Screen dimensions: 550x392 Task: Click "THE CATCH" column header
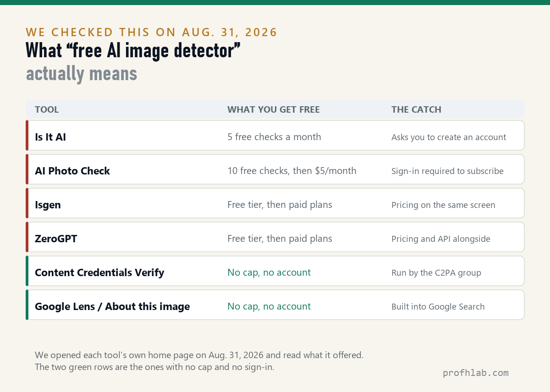416,109
